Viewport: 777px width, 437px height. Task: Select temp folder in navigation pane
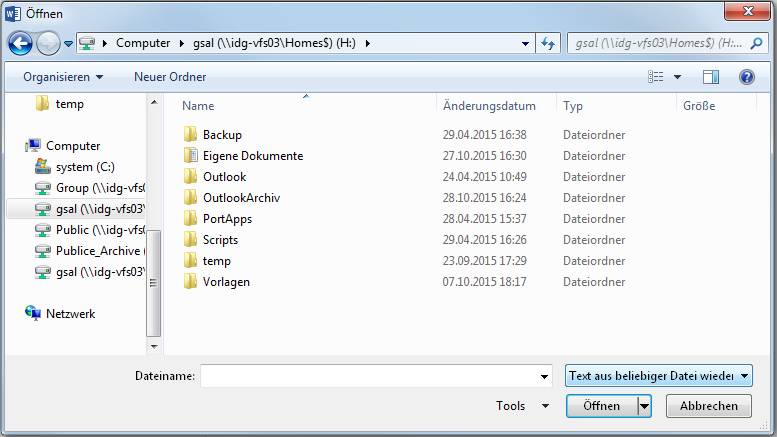coord(69,104)
